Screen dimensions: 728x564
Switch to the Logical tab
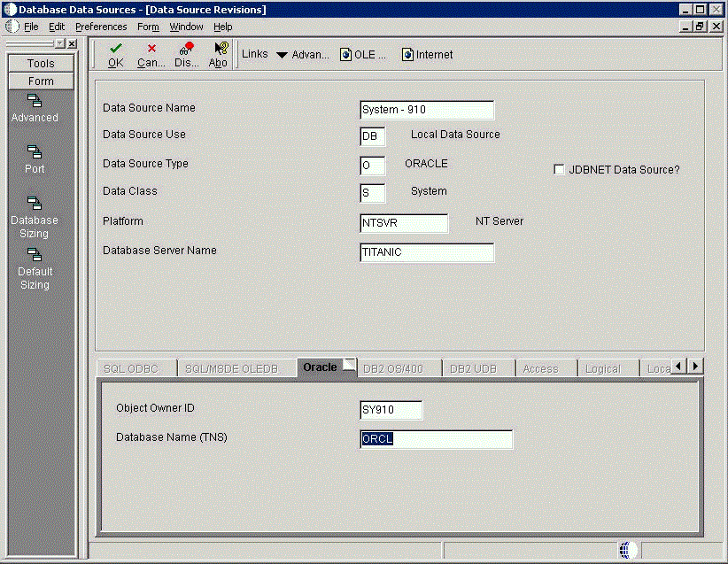(608, 368)
